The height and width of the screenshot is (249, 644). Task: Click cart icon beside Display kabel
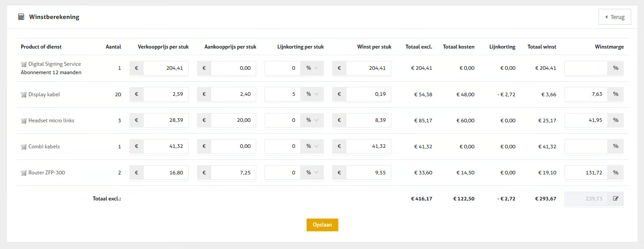click(x=24, y=94)
